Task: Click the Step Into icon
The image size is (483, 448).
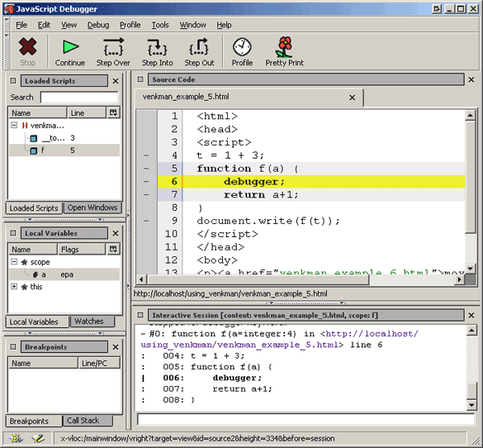Action: click(x=157, y=47)
